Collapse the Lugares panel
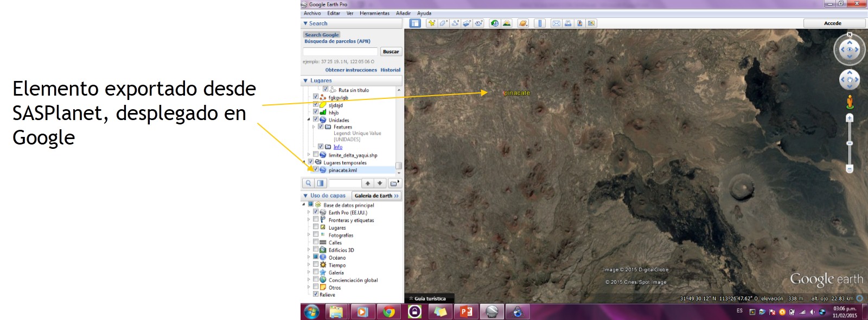 click(x=305, y=80)
